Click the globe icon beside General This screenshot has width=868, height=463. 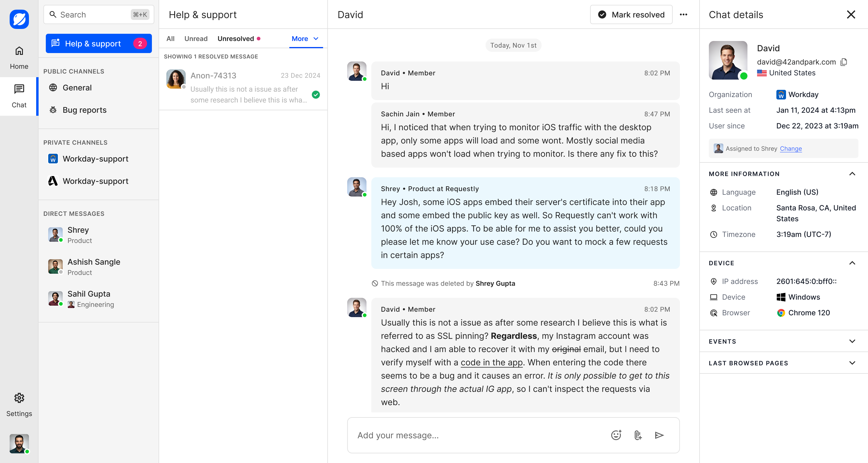[x=53, y=88]
